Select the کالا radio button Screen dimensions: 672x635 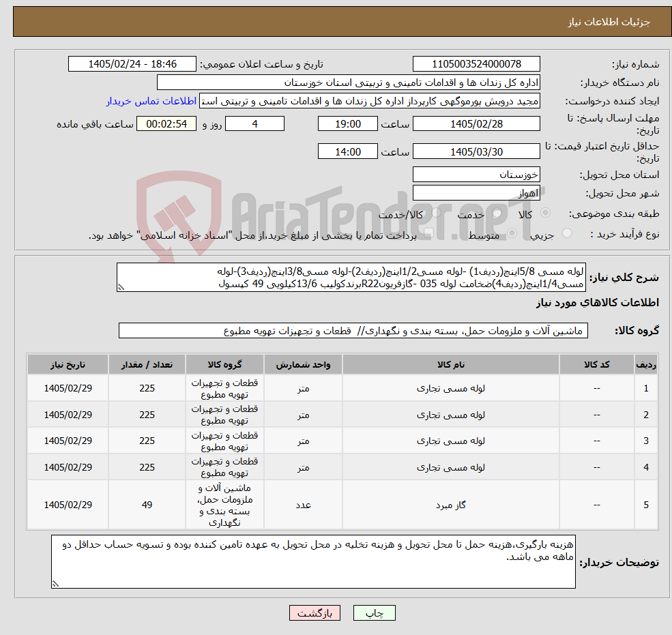546,213
